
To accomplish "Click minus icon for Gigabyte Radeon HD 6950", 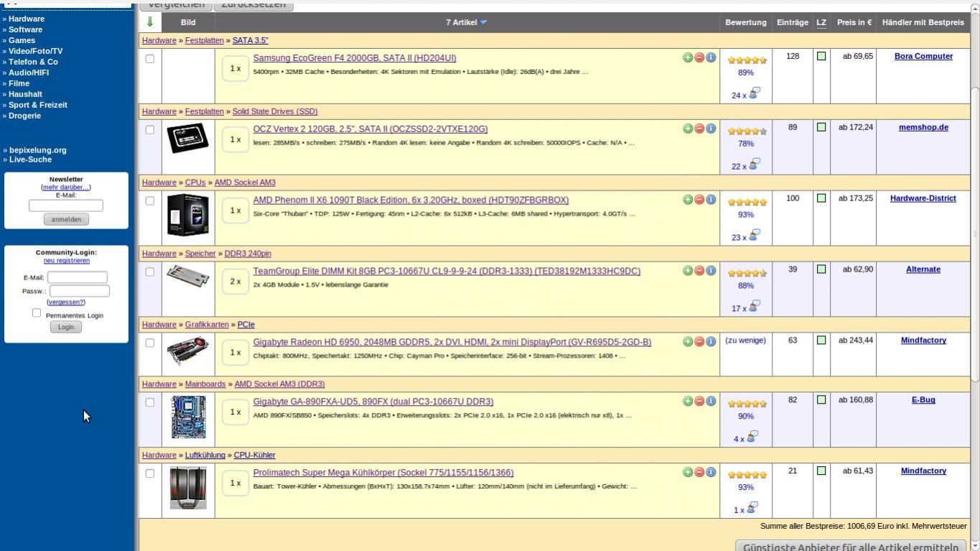I will click(699, 342).
